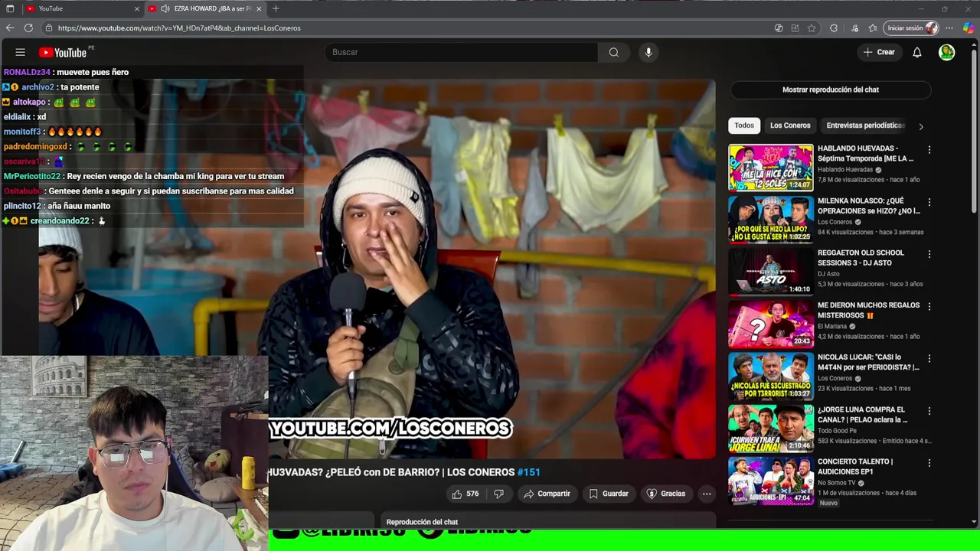This screenshot has width=980, height=551.
Task: Open the YouTube hamburger guide menu
Action: [21, 52]
